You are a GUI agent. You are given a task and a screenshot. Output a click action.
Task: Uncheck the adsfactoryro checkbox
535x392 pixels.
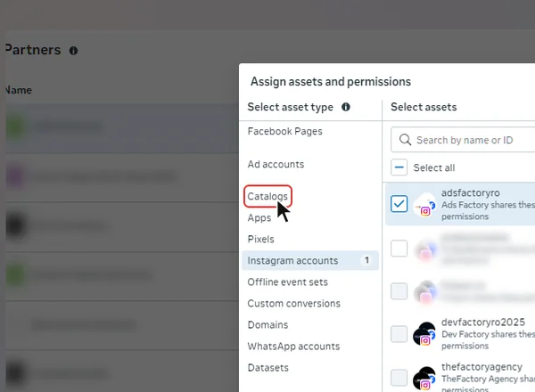399,204
